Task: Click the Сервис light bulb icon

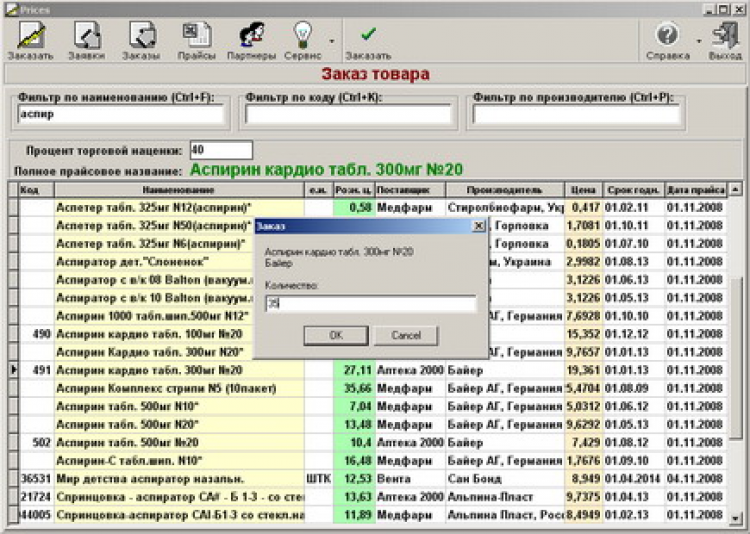Action: [x=302, y=36]
